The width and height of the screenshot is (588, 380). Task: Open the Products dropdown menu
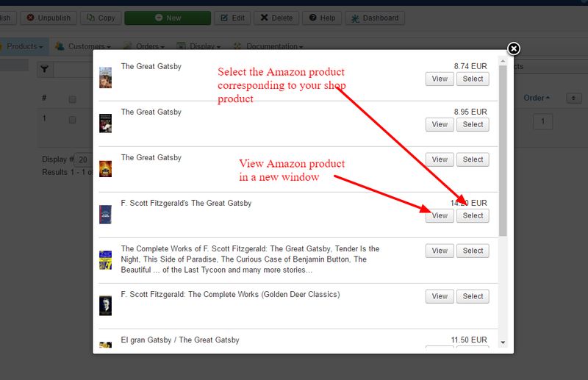(x=24, y=46)
